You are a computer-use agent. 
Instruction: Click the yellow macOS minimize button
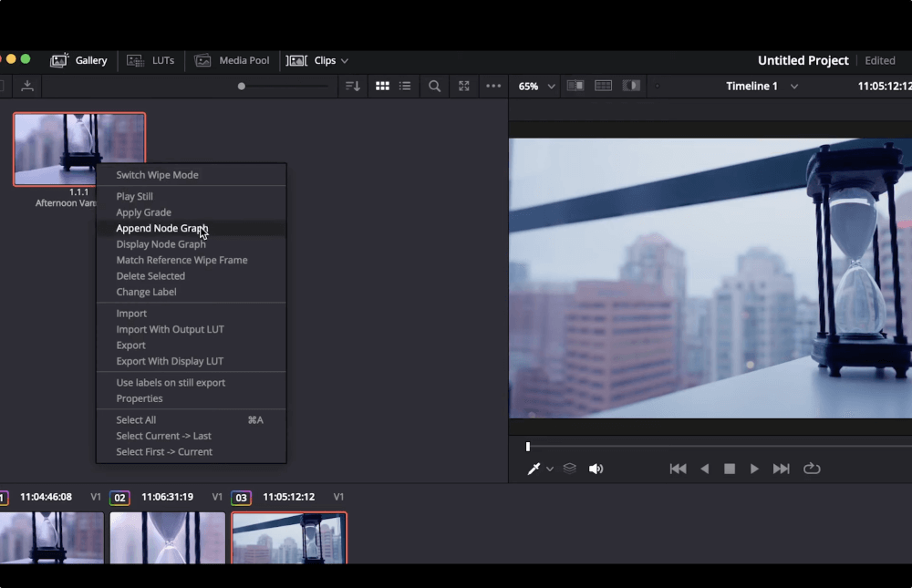(11, 59)
